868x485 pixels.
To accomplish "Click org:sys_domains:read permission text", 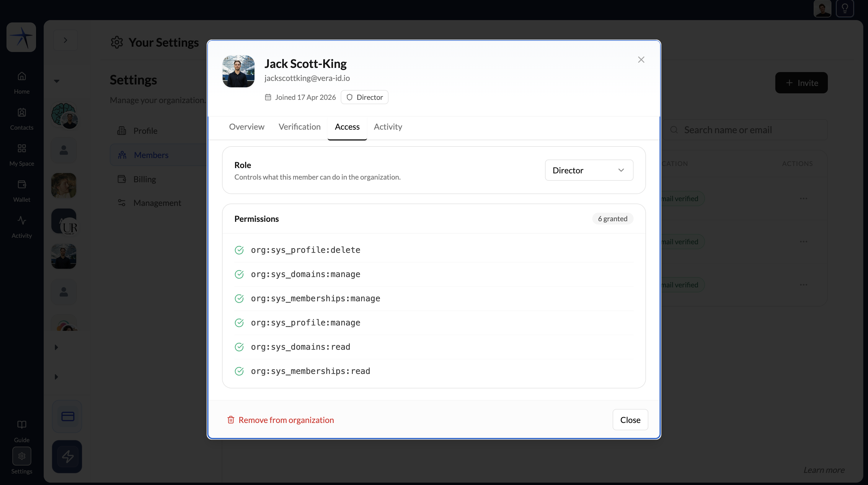I will tap(301, 347).
